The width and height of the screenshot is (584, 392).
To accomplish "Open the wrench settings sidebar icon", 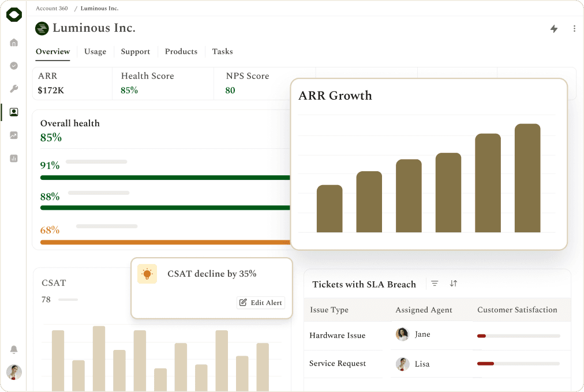I will 14,89.
